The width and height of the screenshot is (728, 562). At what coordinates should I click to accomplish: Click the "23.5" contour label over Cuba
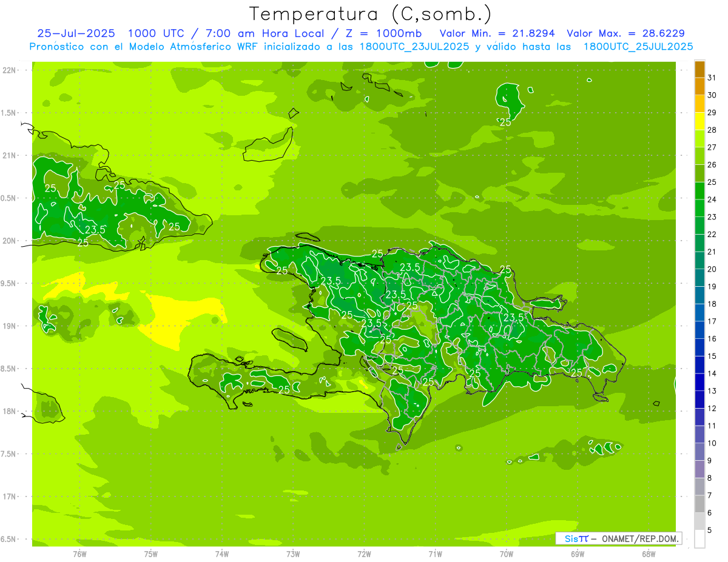click(95, 230)
